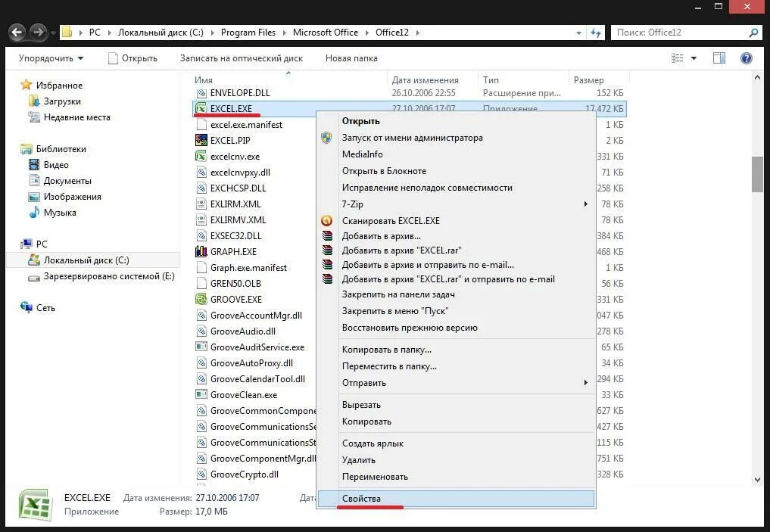
Task: Click the Back navigation arrow
Action: [17, 33]
